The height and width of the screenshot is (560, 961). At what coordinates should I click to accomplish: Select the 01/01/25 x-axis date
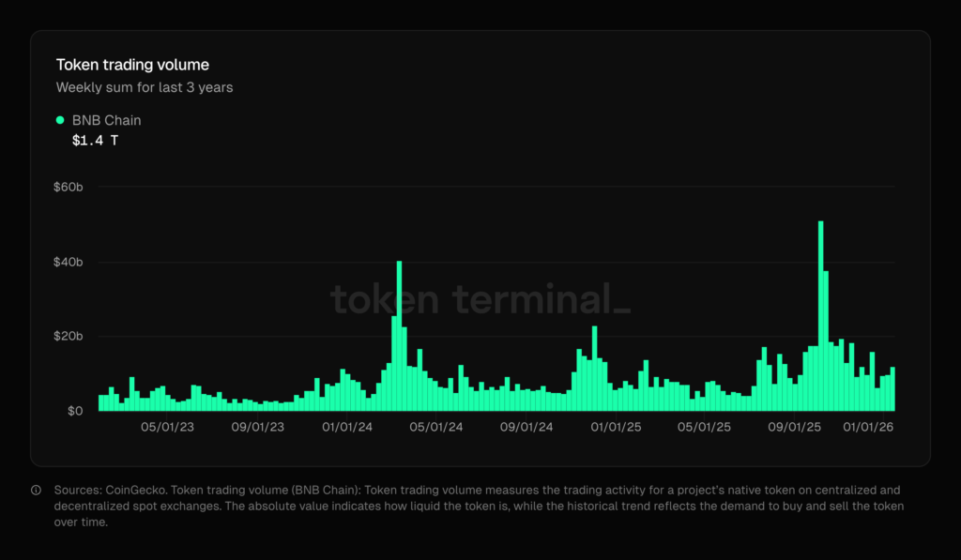click(x=616, y=428)
